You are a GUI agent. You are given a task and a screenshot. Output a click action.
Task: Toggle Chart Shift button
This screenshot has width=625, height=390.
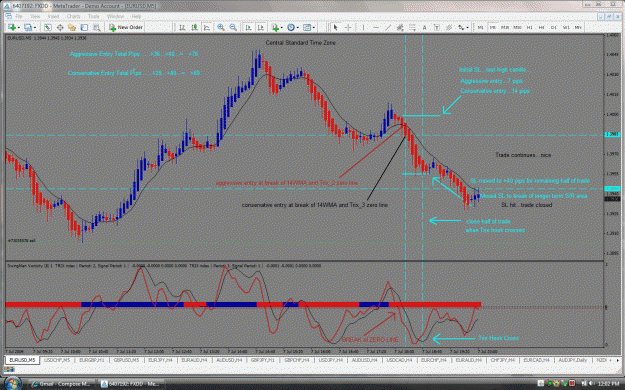(261, 27)
